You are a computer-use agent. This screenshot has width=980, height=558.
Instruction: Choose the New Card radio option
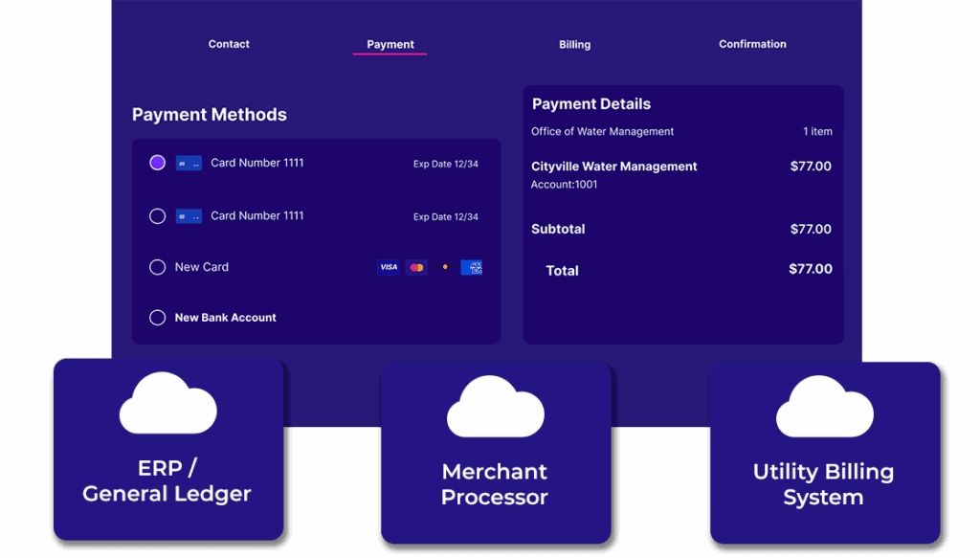click(x=158, y=267)
